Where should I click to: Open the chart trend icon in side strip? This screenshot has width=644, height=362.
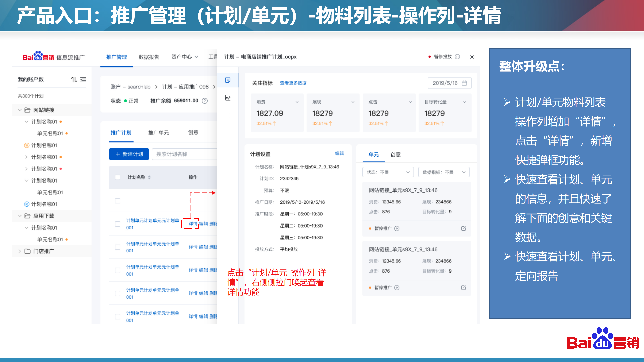pos(228,98)
